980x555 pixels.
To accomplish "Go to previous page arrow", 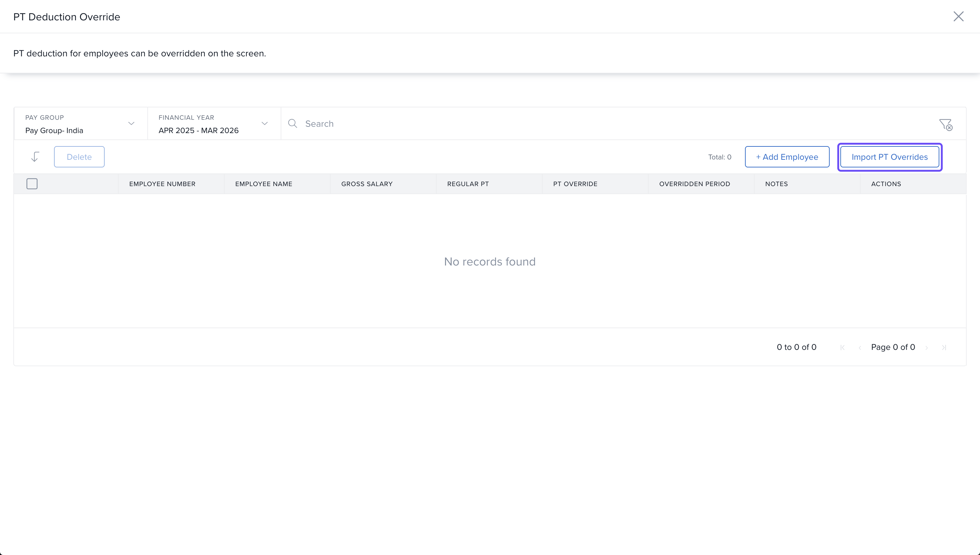I will pyautogui.click(x=860, y=347).
